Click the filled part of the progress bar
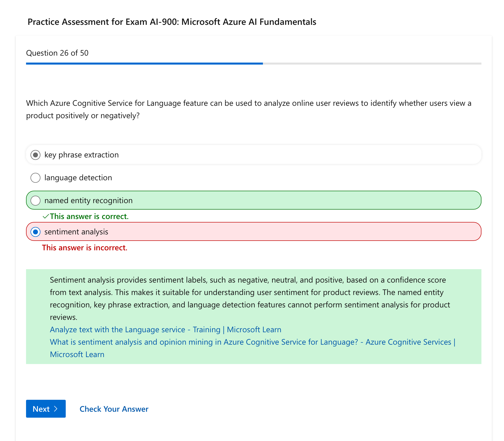The height and width of the screenshot is (441, 504). [144, 64]
